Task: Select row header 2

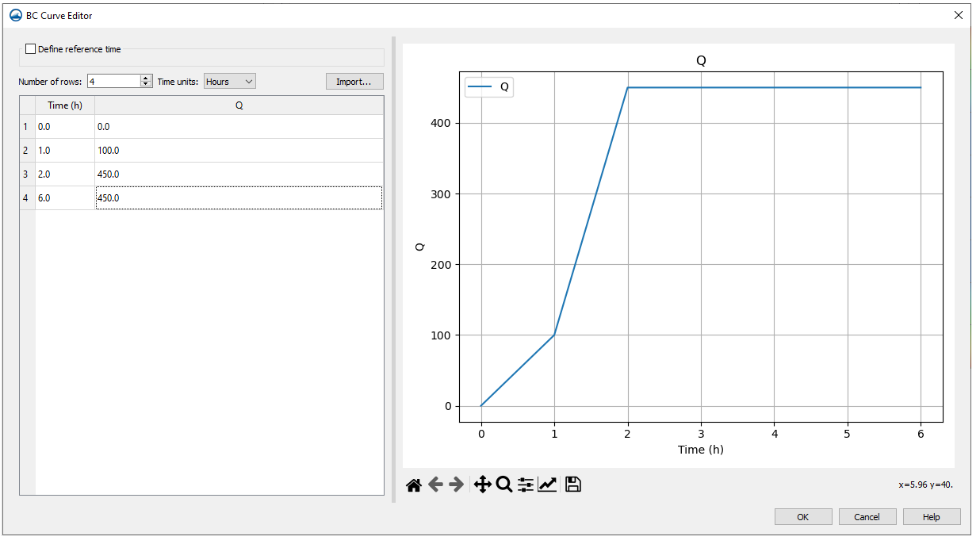Action: coord(27,151)
